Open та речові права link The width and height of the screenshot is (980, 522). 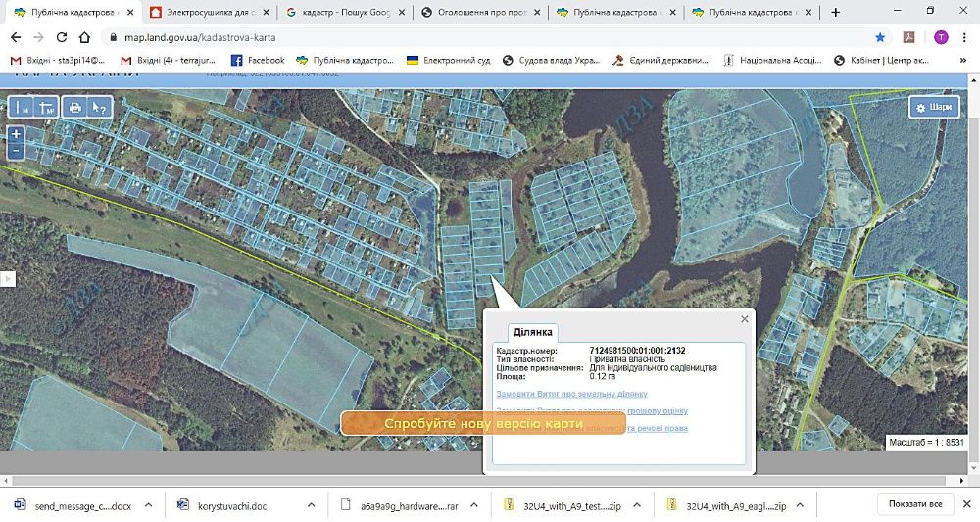[x=658, y=428]
